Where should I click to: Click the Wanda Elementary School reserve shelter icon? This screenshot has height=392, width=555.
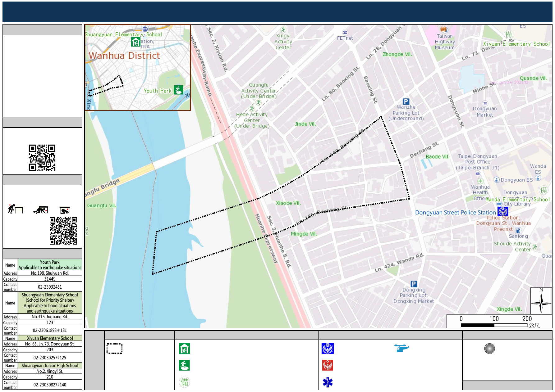click(x=544, y=190)
